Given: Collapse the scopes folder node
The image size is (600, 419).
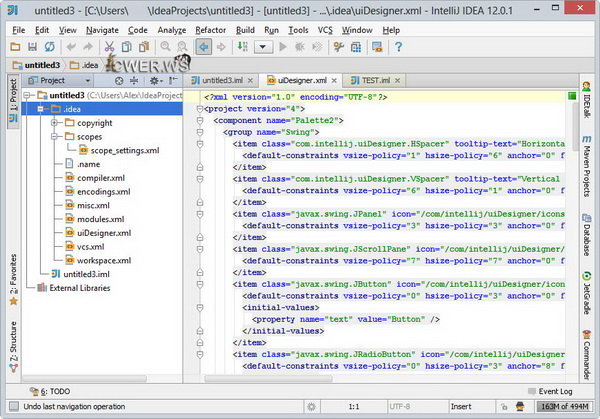Looking at the screenshot, I should 54,137.
